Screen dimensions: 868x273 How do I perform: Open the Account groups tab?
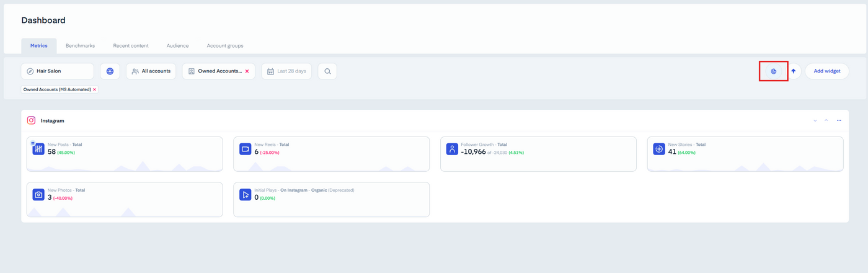tap(225, 46)
